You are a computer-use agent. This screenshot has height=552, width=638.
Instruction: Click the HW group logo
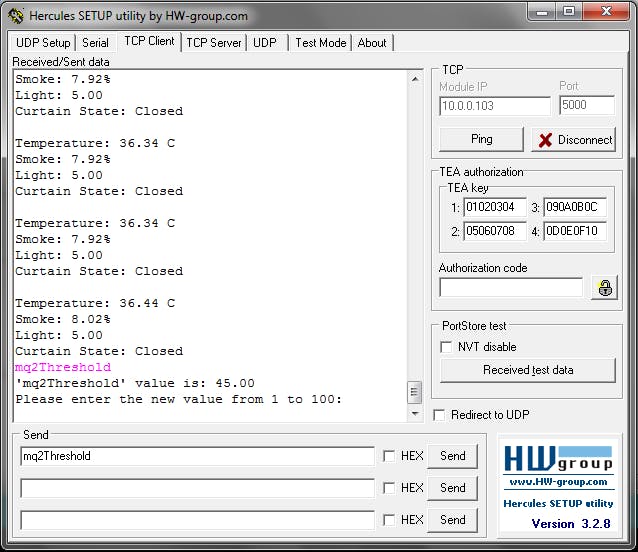point(558,459)
